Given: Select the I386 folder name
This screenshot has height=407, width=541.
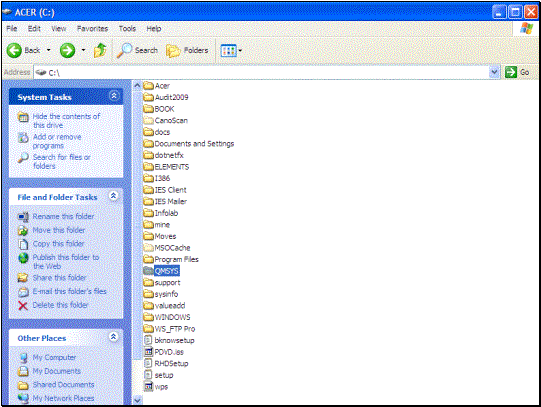Looking at the screenshot, I should point(162,178).
